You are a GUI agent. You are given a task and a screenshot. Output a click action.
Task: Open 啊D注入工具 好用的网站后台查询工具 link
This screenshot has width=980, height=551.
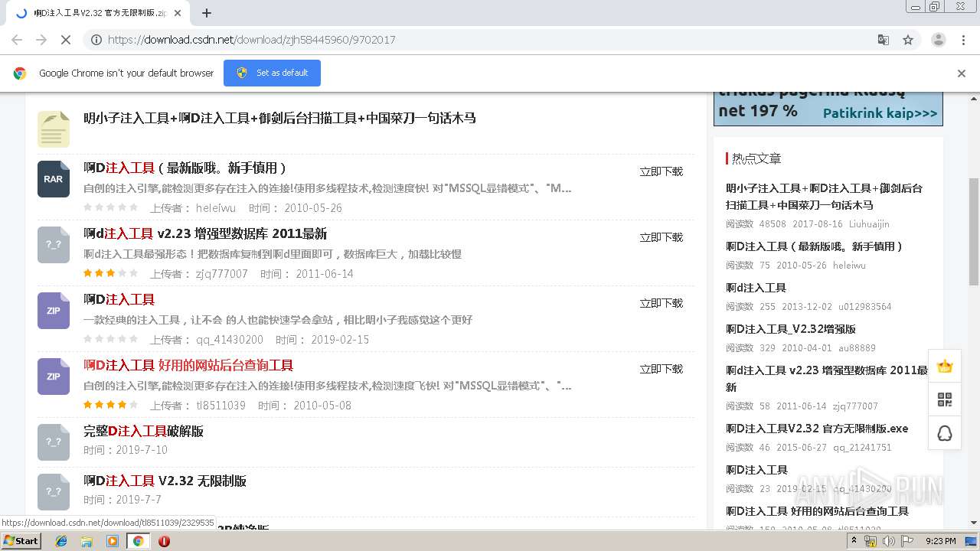(188, 365)
